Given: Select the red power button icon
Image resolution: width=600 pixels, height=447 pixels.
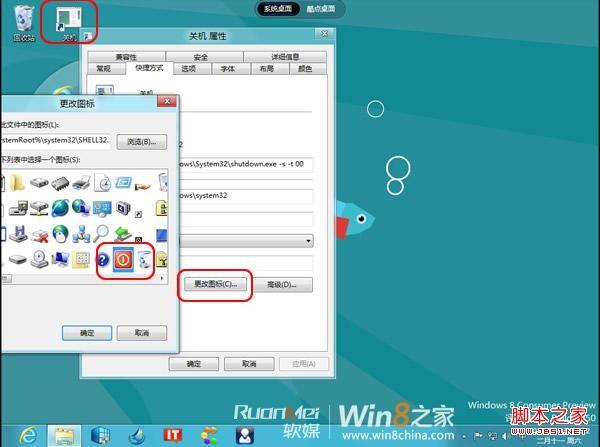Looking at the screenshot, I should [123, 260].
